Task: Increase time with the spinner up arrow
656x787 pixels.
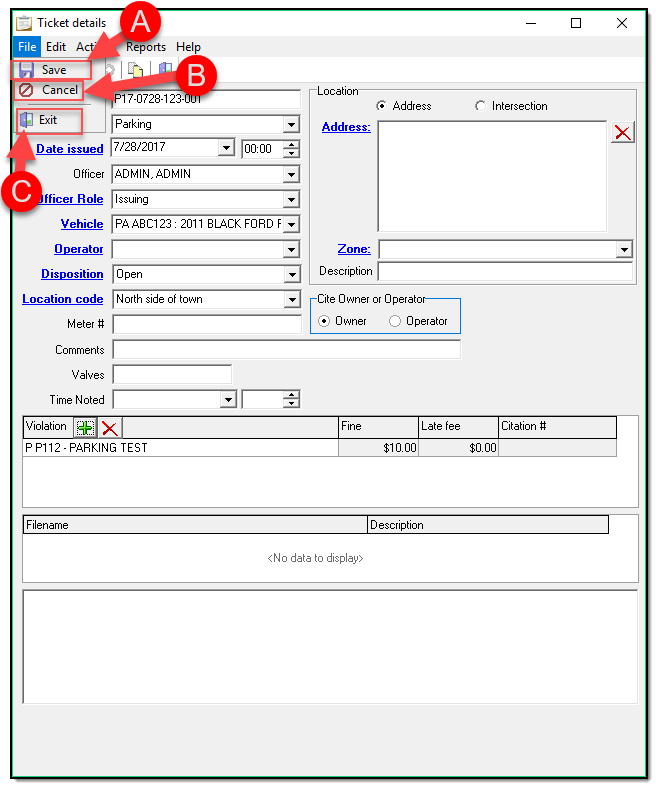Action: pos(291,144)
